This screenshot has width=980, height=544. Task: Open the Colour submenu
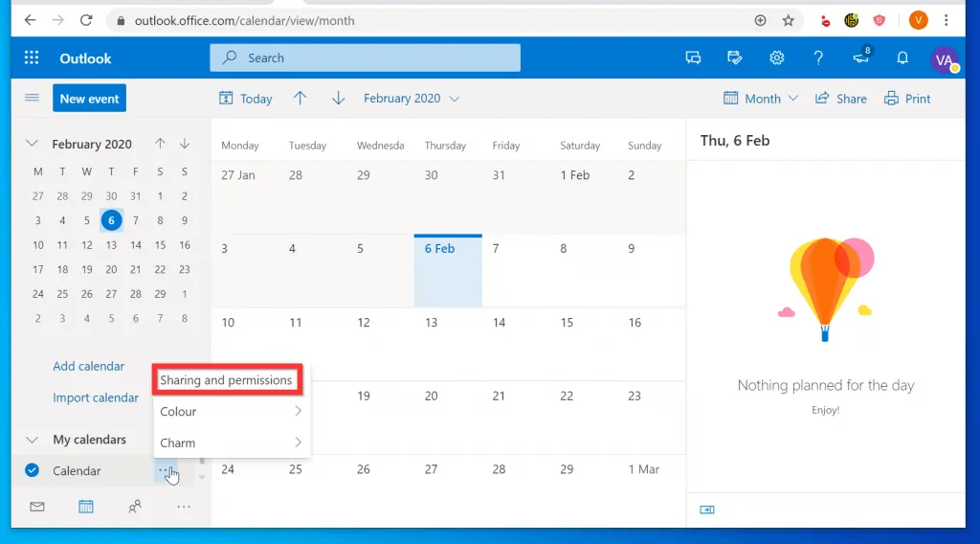[x=230, y=412]
